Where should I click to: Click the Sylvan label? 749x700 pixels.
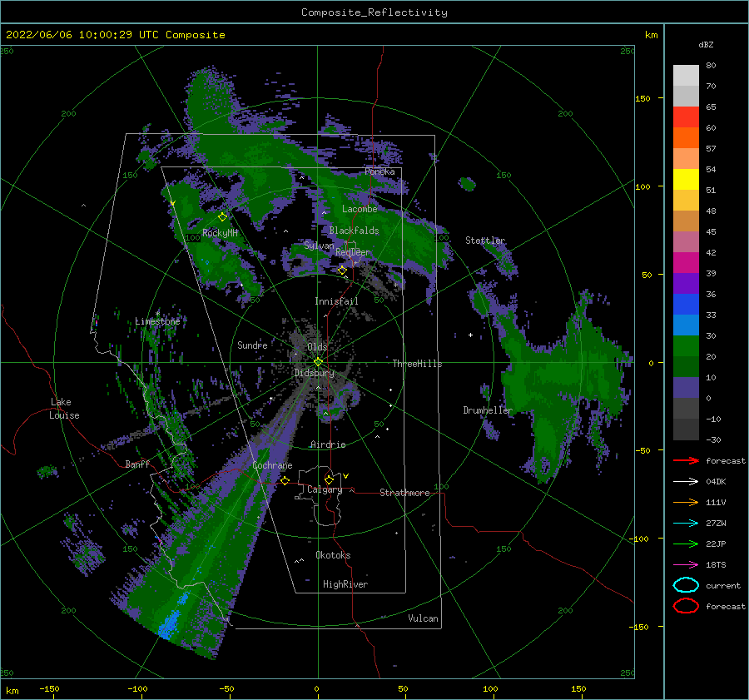click(319, 246)
